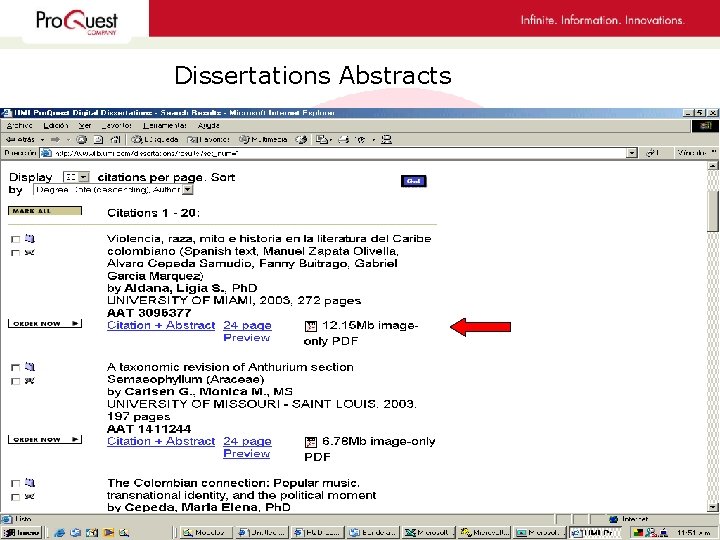This screenshot has height=540, width=720.
Task: Open the Búsqueda search toolbar button
Action: coord(155,139)
